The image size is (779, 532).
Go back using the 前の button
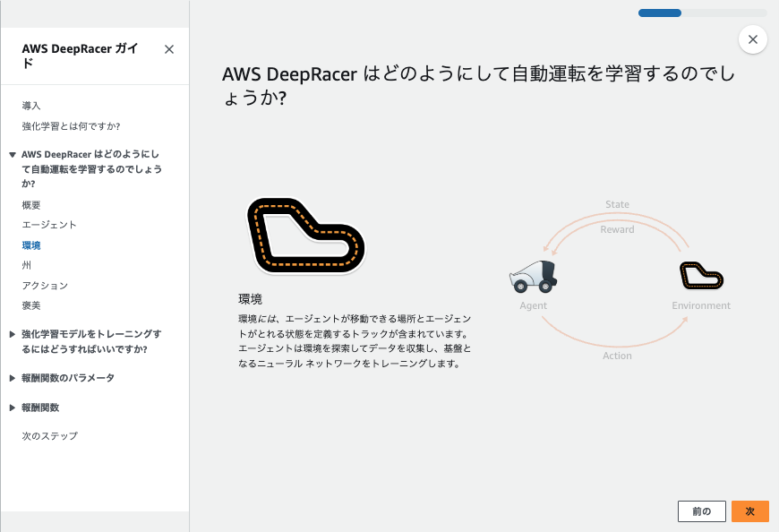click(x=701, y=511)
